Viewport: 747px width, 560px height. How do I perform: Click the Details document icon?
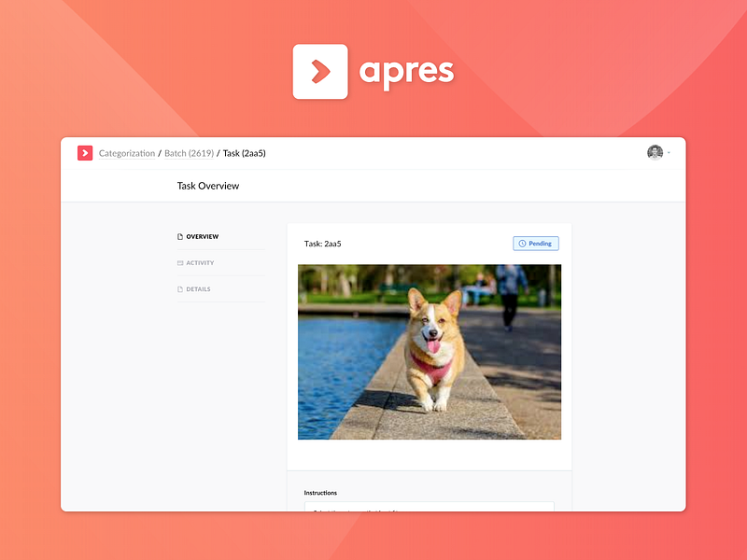point(180,289)
